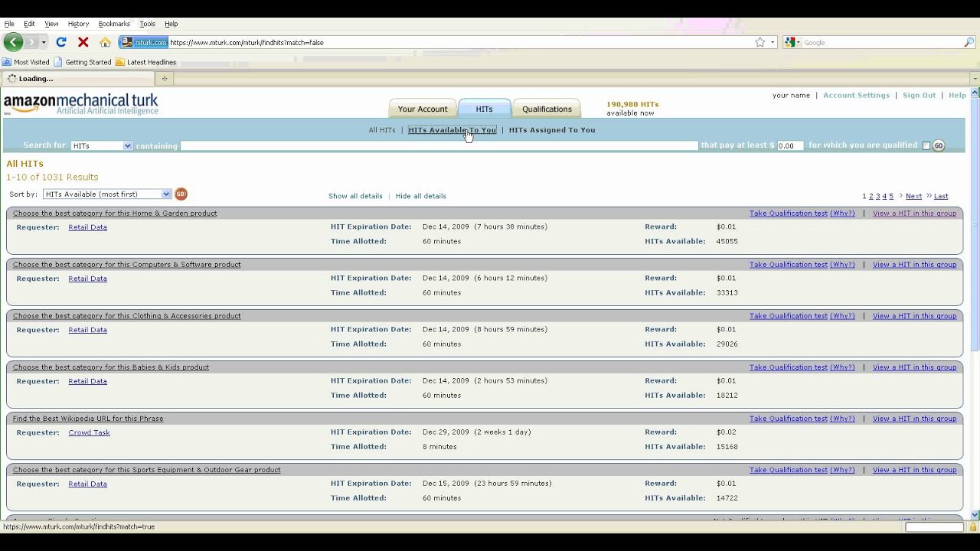Open the Tools menu
The width and height of the screenshot is (980, 551).
[x=147, y=24]
